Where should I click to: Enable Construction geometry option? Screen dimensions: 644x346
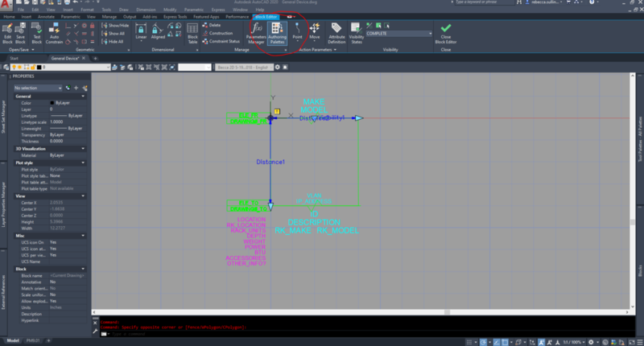[217, 33]
